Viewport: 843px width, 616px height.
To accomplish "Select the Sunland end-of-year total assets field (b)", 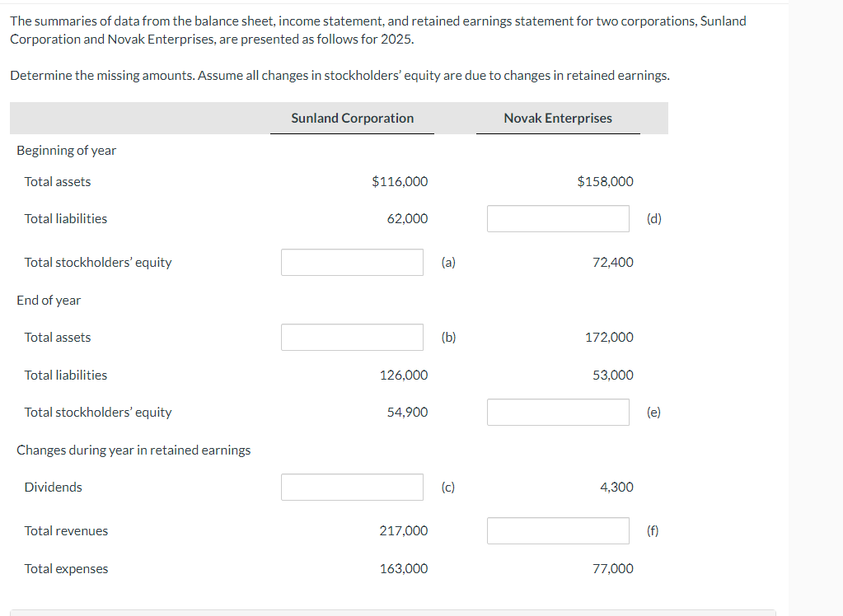I will point(352,337).
